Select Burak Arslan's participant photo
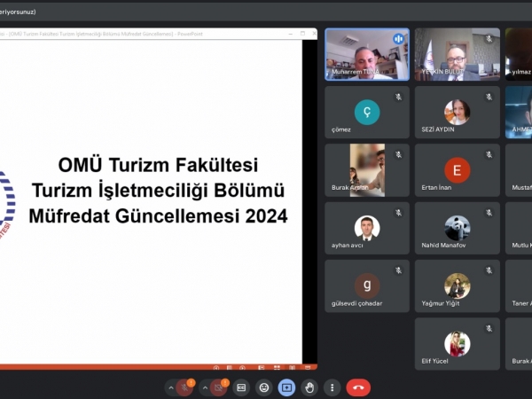This screenshot has width=532, height=399. [367, 170]
